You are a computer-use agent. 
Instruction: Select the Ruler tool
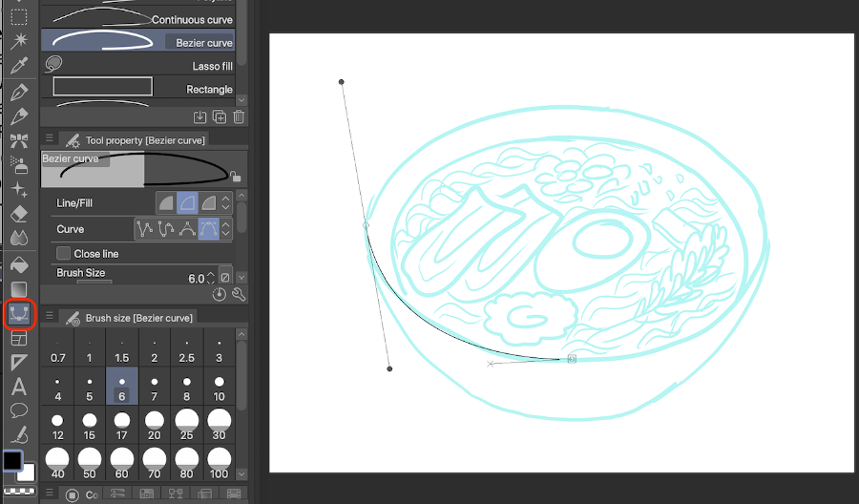click(x=19, y=362)
